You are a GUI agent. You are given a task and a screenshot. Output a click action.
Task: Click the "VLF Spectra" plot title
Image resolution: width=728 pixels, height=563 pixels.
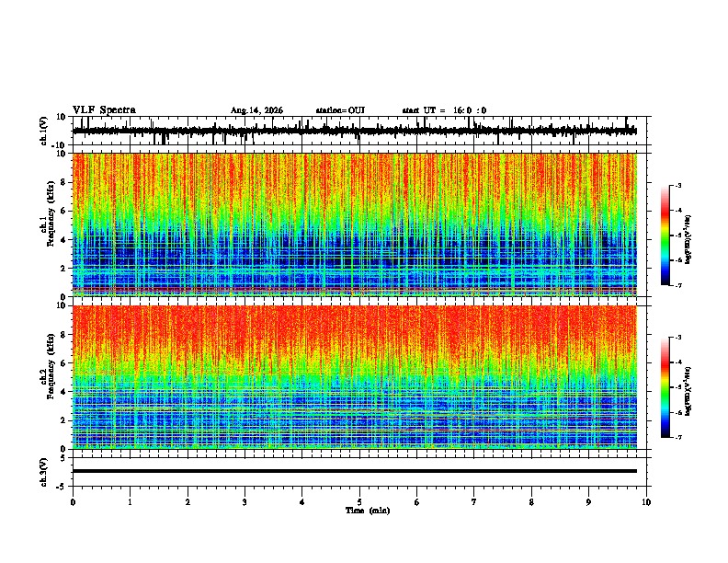click(x=104, y=110)
